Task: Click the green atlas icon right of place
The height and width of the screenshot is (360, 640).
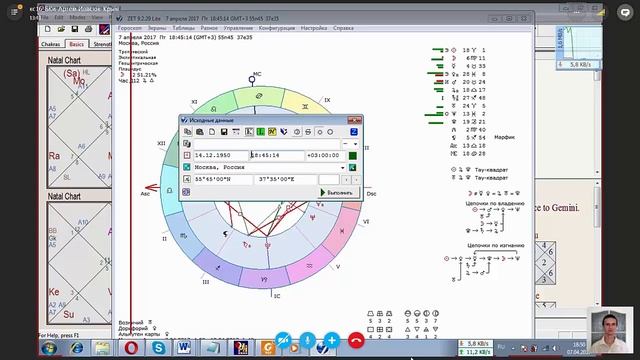Action: click(353, 167)
